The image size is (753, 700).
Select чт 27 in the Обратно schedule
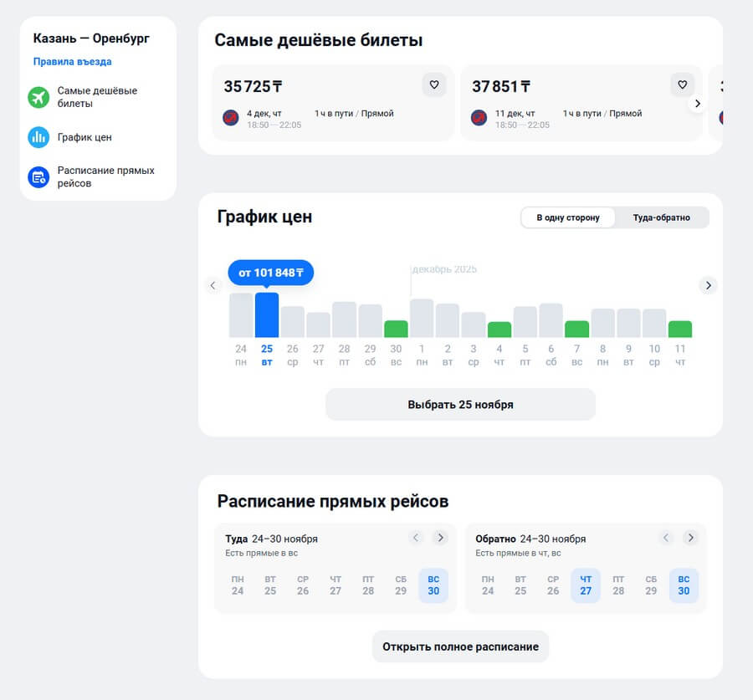(586, 585)
